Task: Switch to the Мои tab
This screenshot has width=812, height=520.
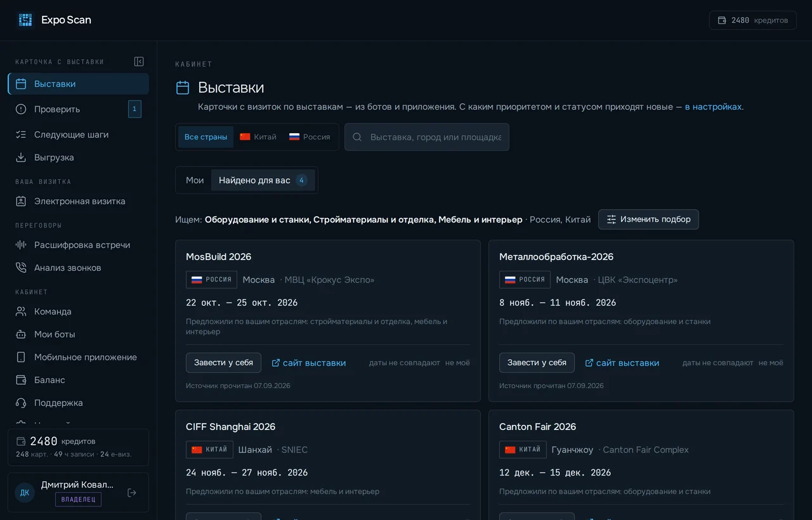Action: tap(195, 180)
